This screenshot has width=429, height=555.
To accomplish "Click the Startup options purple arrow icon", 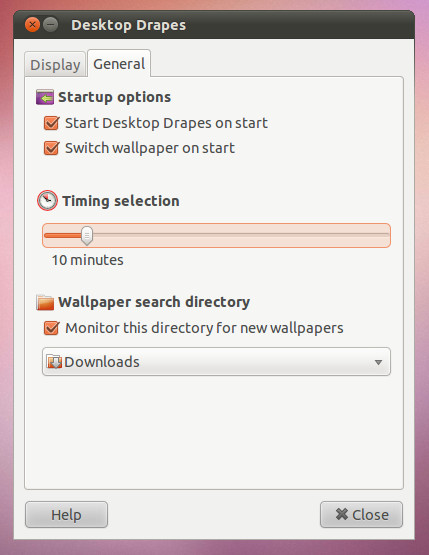I will (45, 97).
